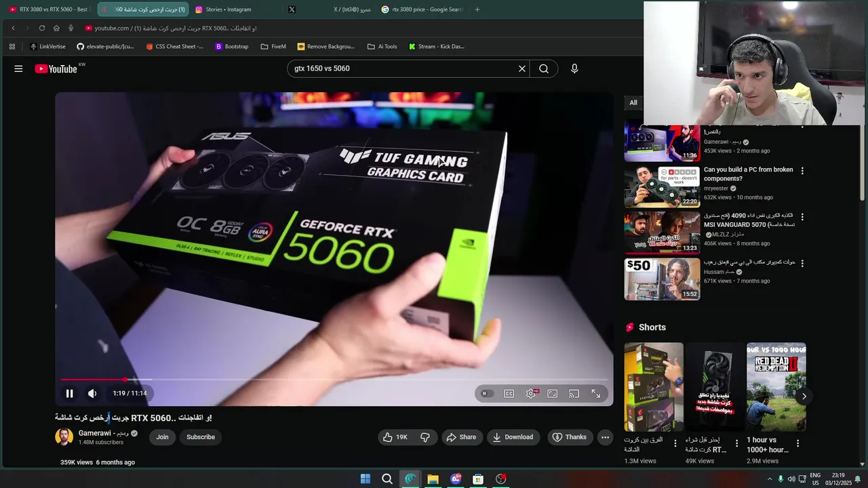Screen dimensions: 868x488
Task: Open options for the 49K views Short
Action: point(736,443)
